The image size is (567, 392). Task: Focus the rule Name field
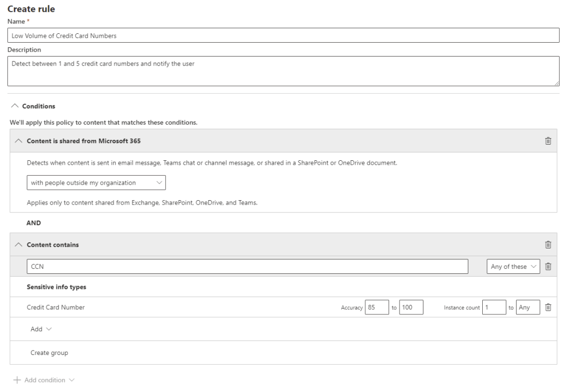point(283,35)
